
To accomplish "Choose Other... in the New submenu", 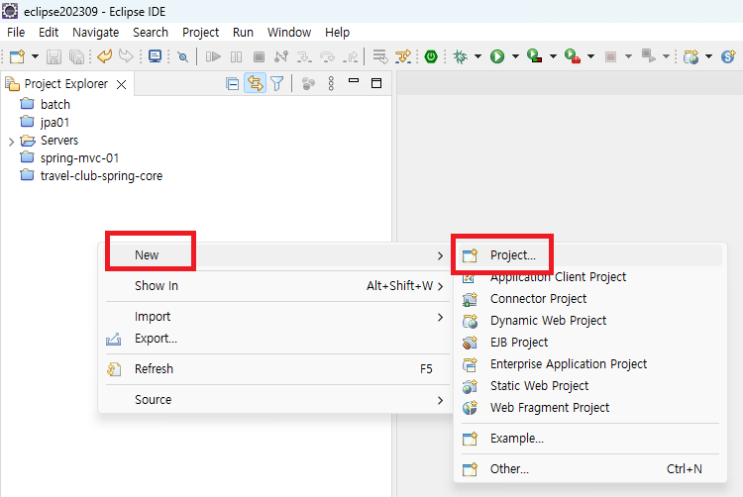I will (590, 469).
